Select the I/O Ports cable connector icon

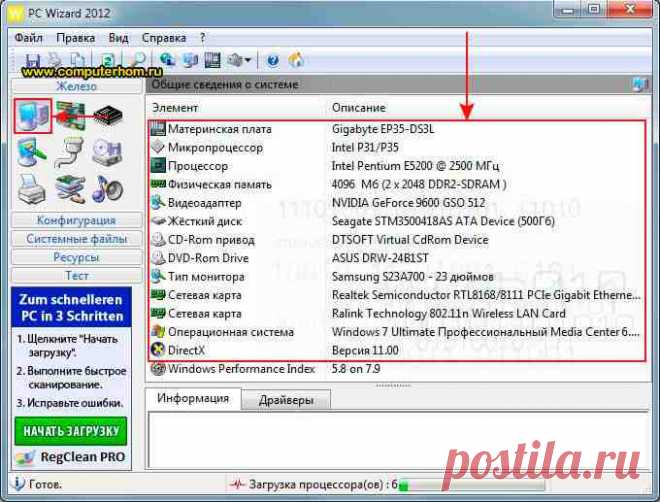coord(69,152)
